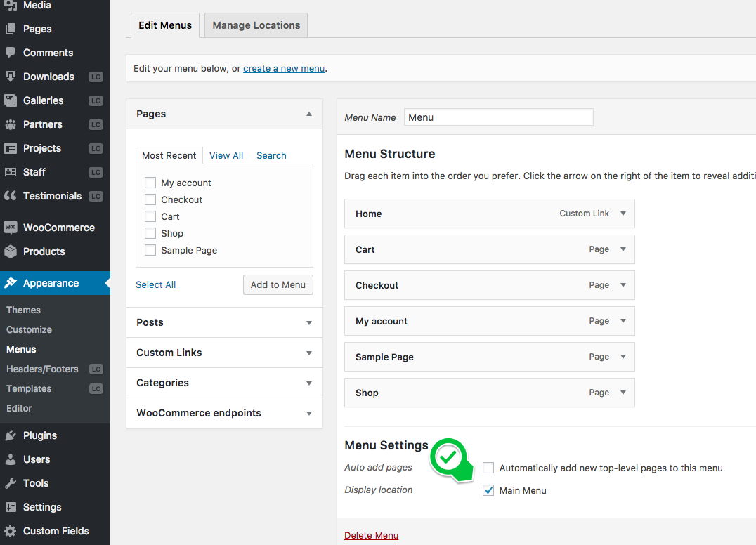Image resolution: width=756 pixels, height=545 pixels.
Task: Click the Plugins plug icon
Action: click(x=11, y=435)
